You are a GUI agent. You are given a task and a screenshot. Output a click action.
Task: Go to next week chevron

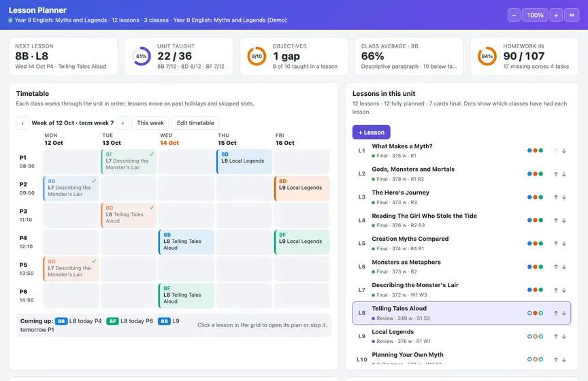122,123
